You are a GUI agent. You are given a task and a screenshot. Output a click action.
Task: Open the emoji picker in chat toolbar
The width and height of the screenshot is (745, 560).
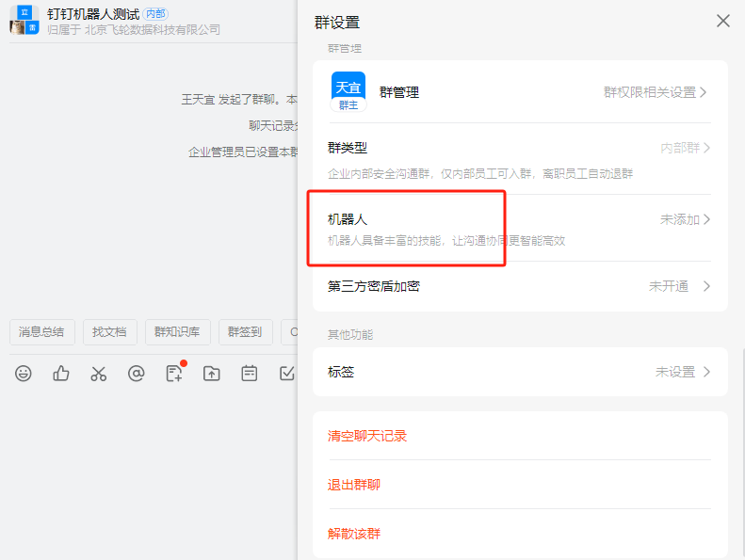[x=24, y=374]
